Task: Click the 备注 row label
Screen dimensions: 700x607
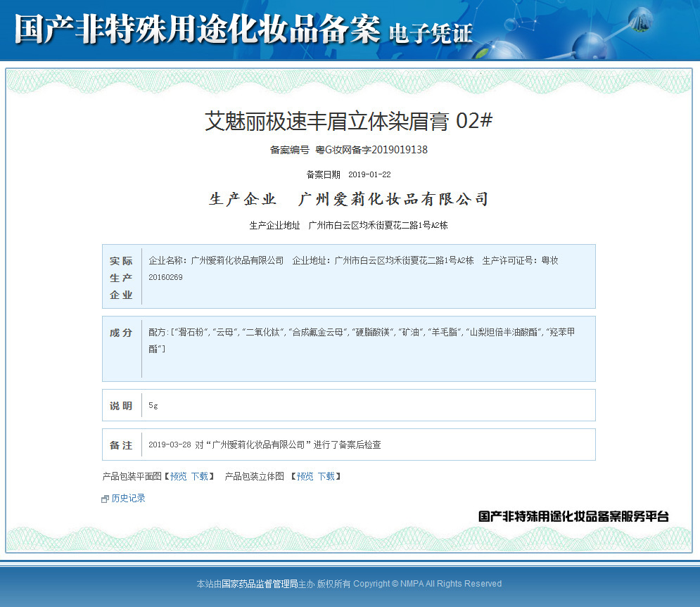Action: pos(122,445)
